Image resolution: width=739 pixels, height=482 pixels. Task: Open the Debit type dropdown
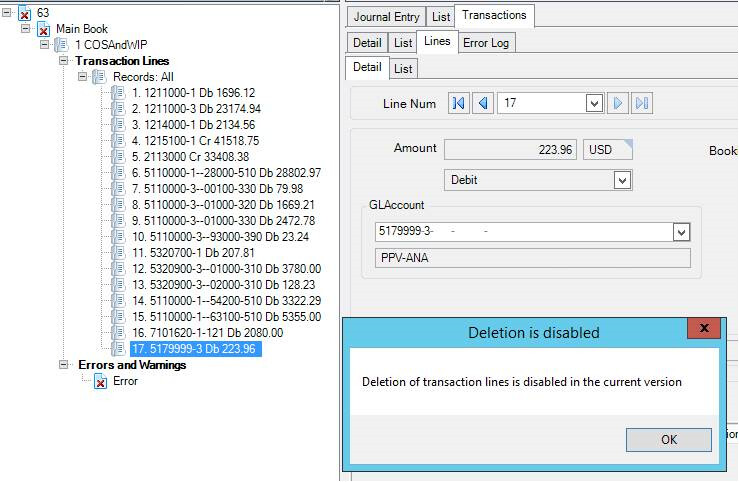622,180
